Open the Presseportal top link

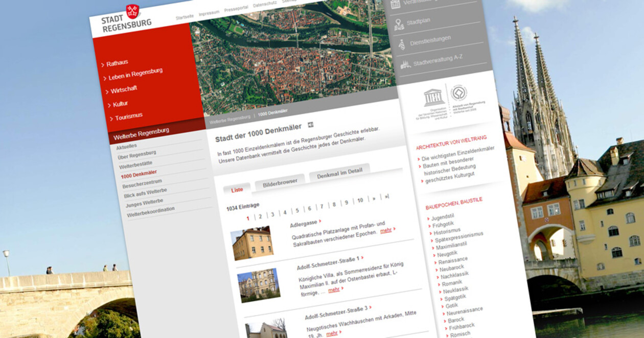point(236,8)
